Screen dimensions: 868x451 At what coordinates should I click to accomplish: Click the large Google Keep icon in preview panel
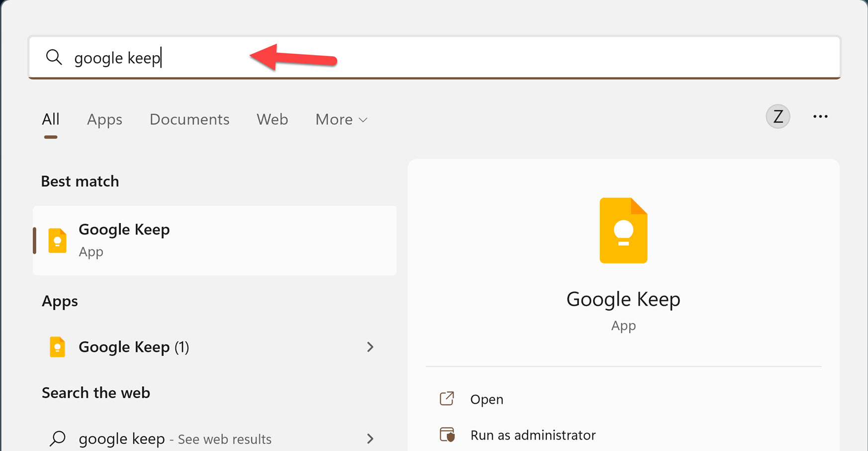click(623, 230)
